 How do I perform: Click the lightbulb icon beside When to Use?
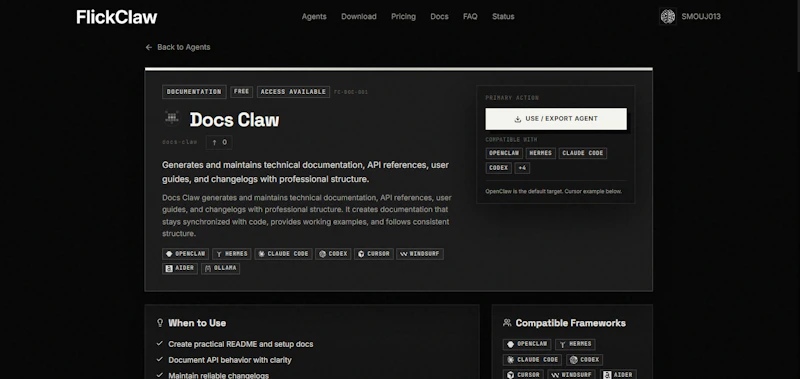pos(160,323)
